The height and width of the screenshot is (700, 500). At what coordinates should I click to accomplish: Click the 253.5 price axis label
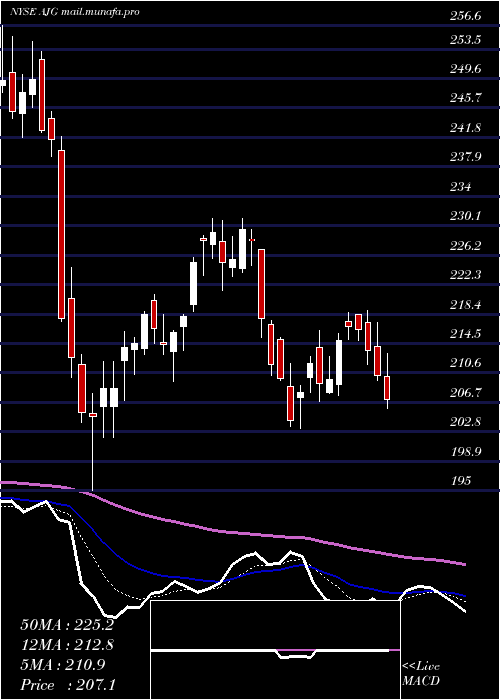click(466, 40)
